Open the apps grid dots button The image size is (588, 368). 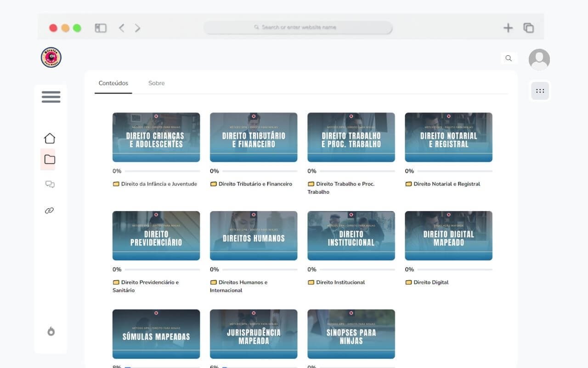click(x=540, y=91)
